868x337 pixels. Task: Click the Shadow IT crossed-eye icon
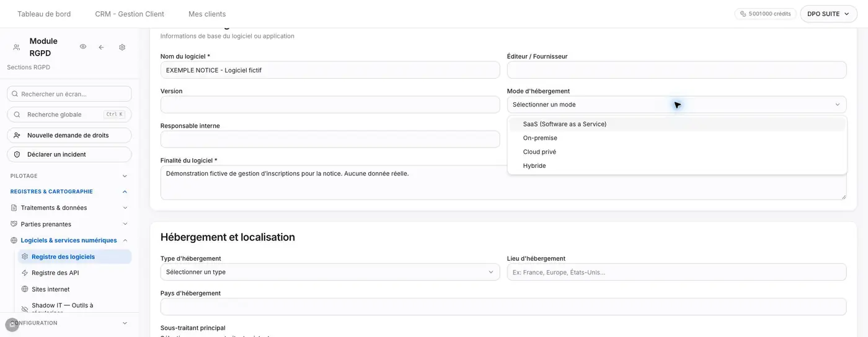pyautogui.click(x=25, y=309)
